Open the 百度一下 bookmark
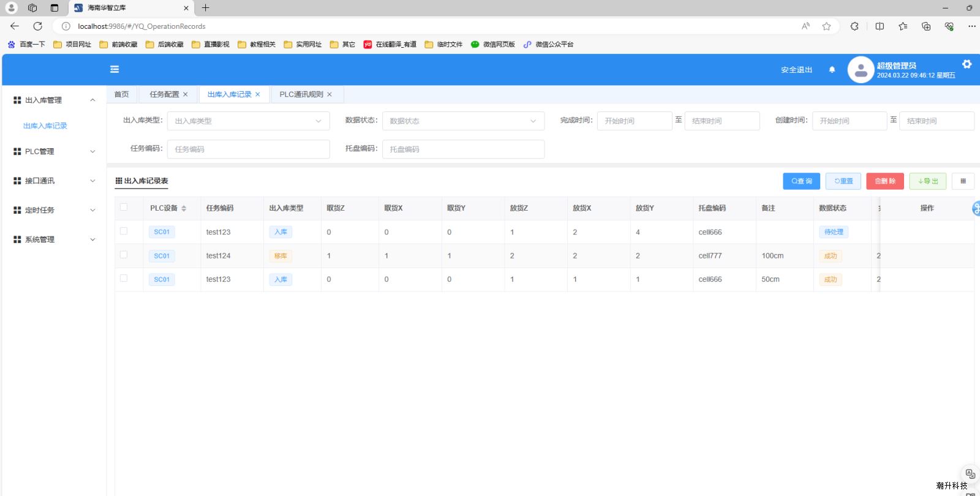This screenshot has height=496, width=980. (x=26, y=44)
